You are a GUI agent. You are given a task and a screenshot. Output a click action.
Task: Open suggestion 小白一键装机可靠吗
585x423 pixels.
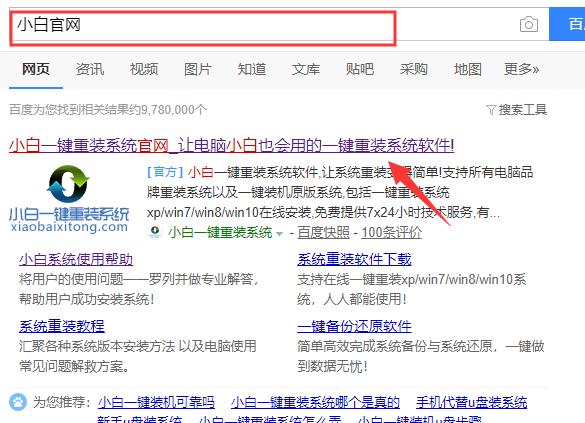[156, 402]
